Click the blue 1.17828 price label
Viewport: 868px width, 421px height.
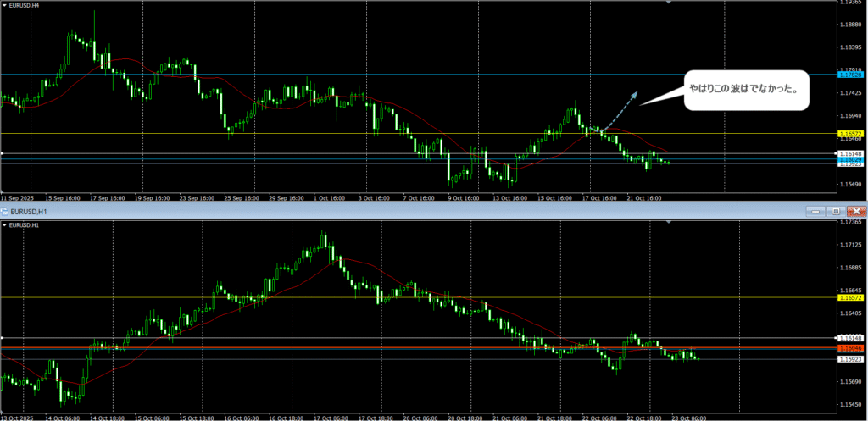(850, 75)
